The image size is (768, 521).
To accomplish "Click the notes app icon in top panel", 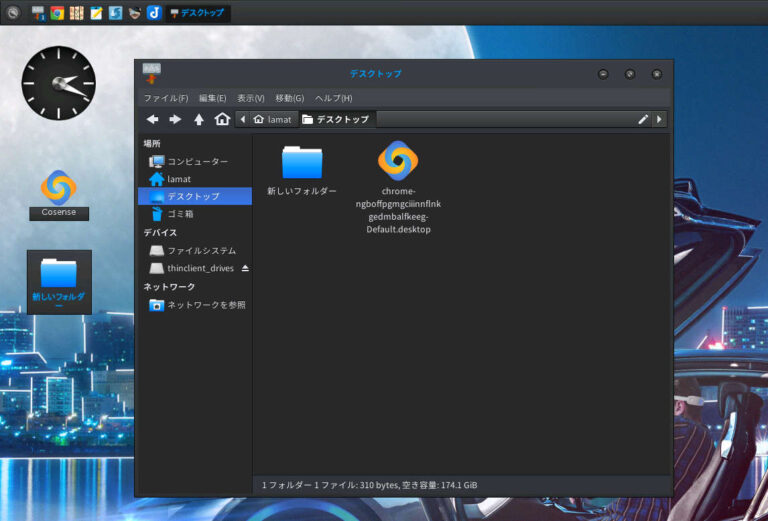I will point(96,13).
